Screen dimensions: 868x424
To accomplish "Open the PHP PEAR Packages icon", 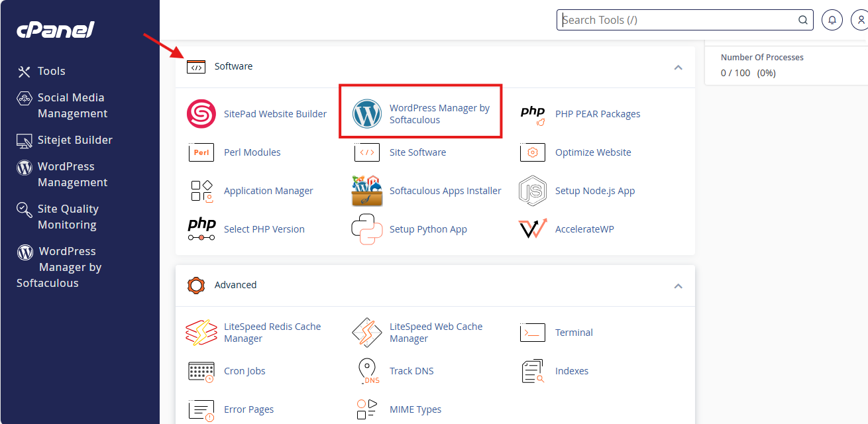I will pyautogui.click(x=533, y=114).
